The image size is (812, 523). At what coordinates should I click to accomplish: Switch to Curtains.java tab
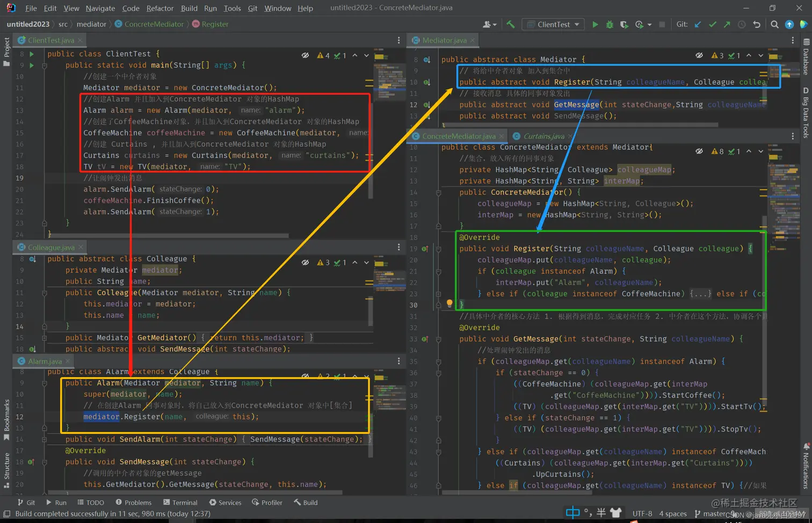click(543, 136)
